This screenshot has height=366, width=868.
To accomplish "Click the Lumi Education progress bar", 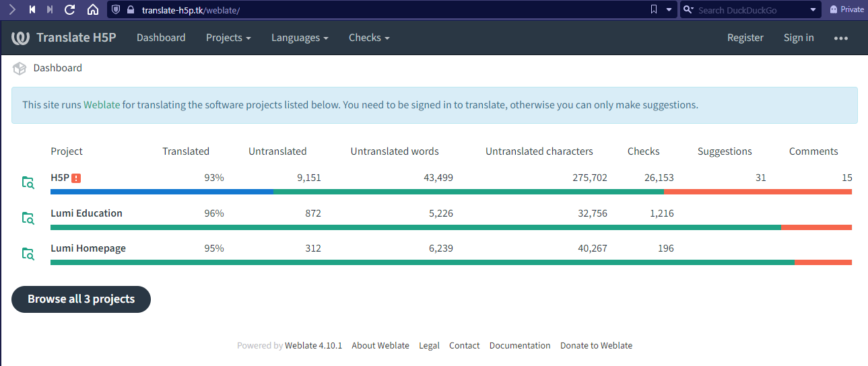I will [451, 227].
